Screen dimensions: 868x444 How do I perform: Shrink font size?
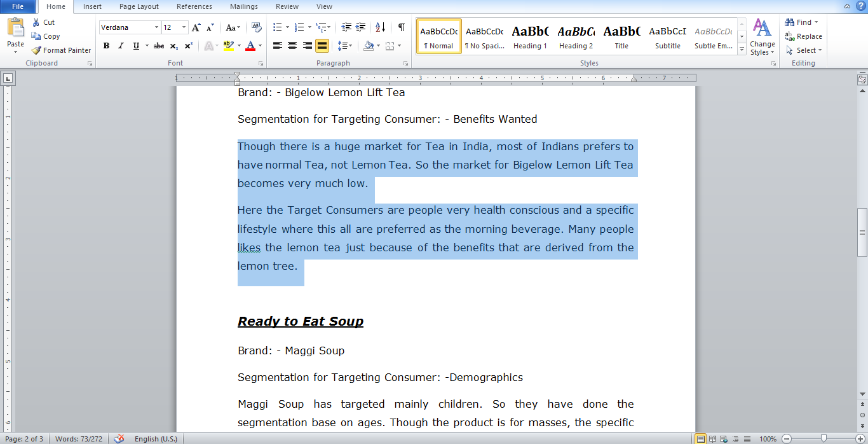pyautogui.click(x=210, y=27)
